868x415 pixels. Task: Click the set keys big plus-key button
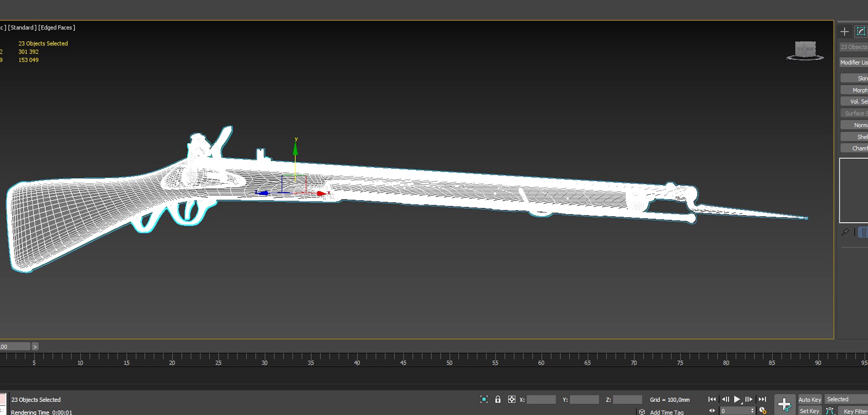coord(784,404)
